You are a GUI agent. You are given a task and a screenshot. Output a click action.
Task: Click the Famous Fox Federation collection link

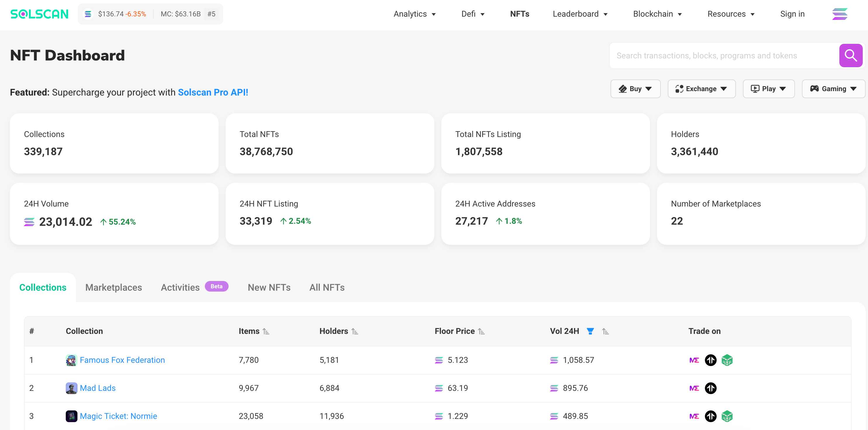(x=122, y=360)
